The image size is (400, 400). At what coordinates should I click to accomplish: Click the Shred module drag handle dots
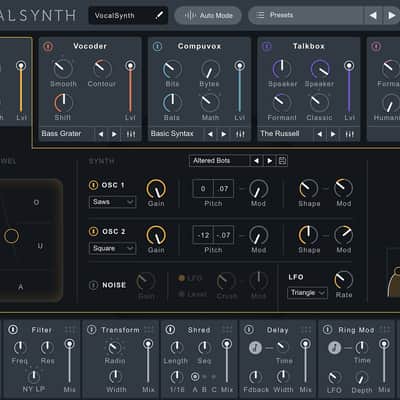227,330
